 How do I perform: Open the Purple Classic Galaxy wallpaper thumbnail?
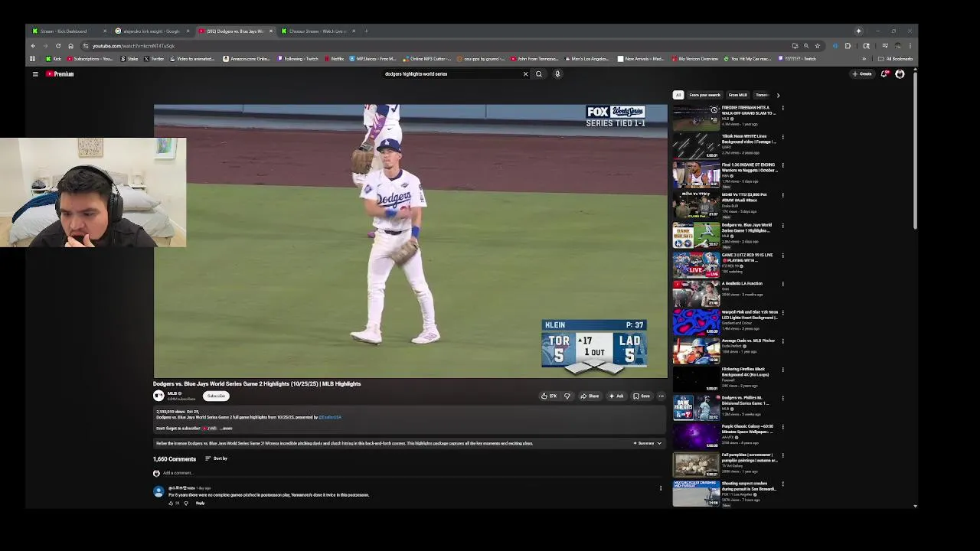[696, 437]
